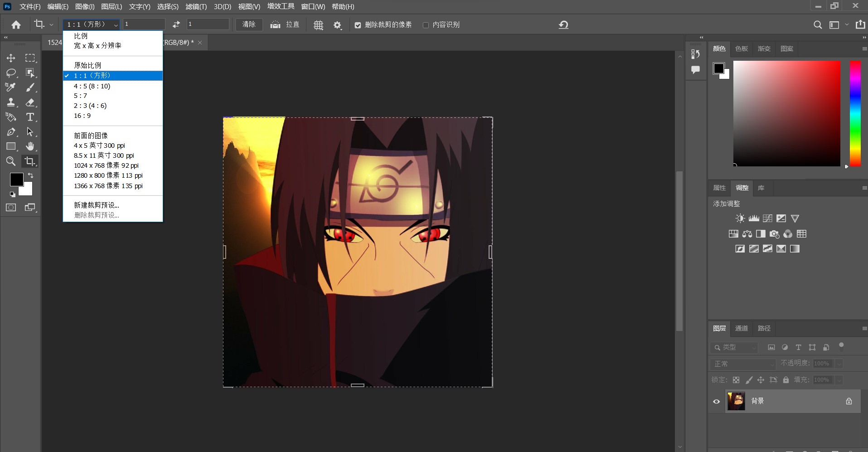Select the Pen tool
The width and height of the screenshot is (868, 452).
11,132
